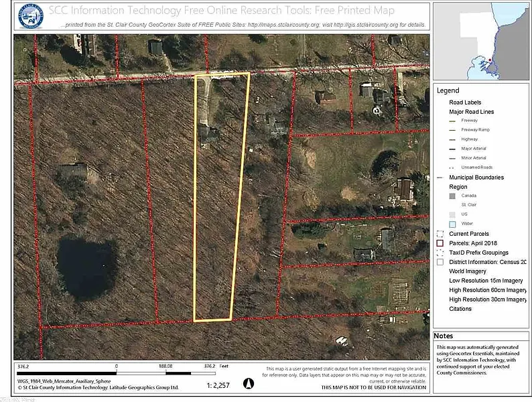Click the 'Freeway Ramp' legend label
Screen dimensions: 532x402
[475, 129]
